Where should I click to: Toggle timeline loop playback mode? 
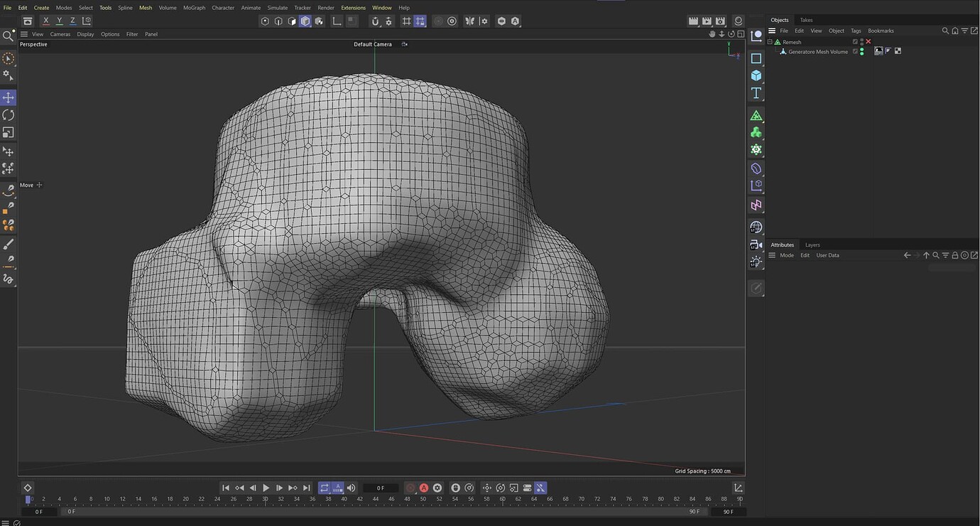coord(325,488)
